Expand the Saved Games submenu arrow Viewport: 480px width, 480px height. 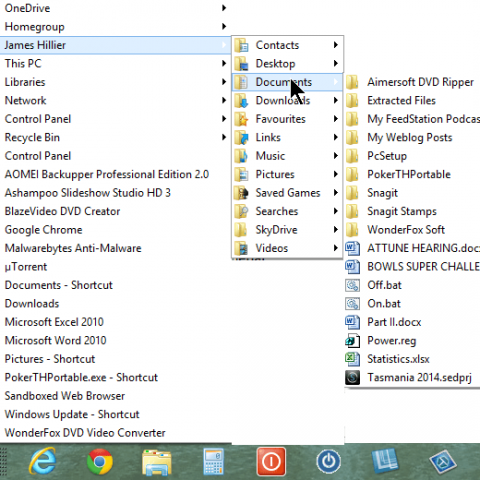pyautogui.click(x=336, y=193)
